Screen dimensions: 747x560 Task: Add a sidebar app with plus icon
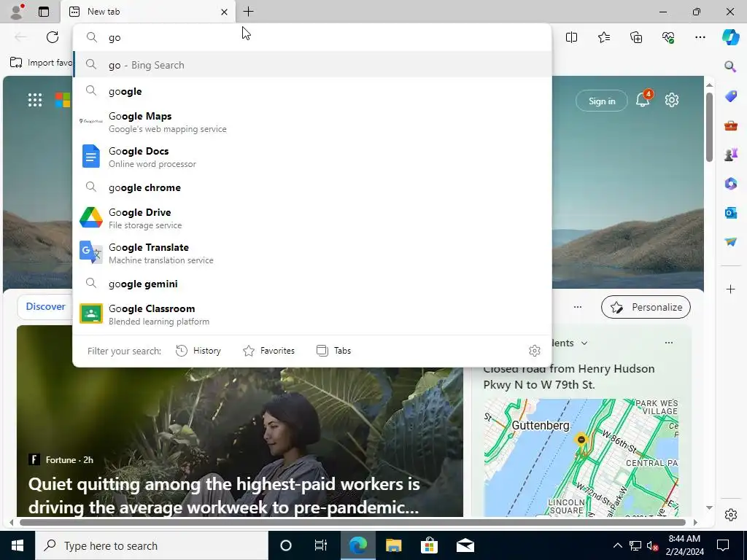coord(730,289)
